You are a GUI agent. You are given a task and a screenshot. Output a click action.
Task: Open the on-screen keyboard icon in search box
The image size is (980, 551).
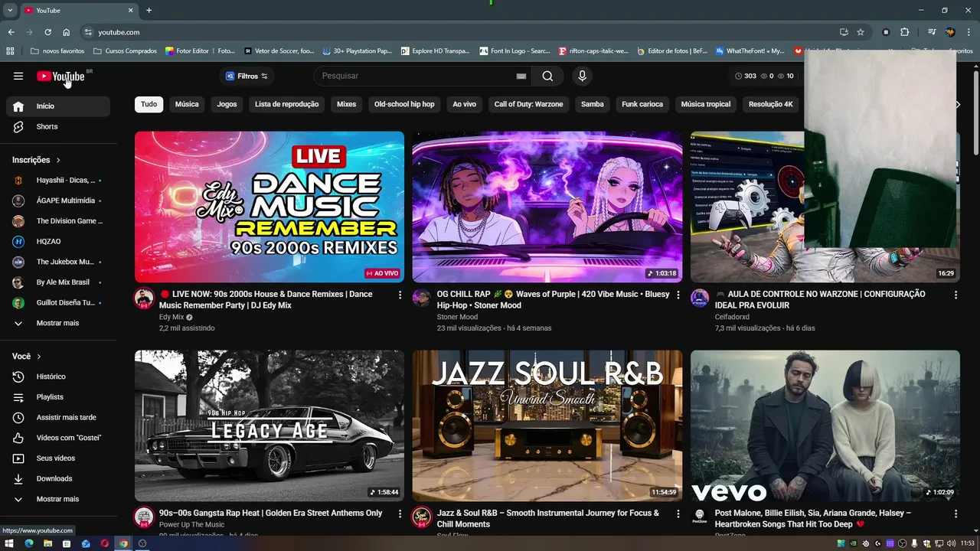[521, 76]
